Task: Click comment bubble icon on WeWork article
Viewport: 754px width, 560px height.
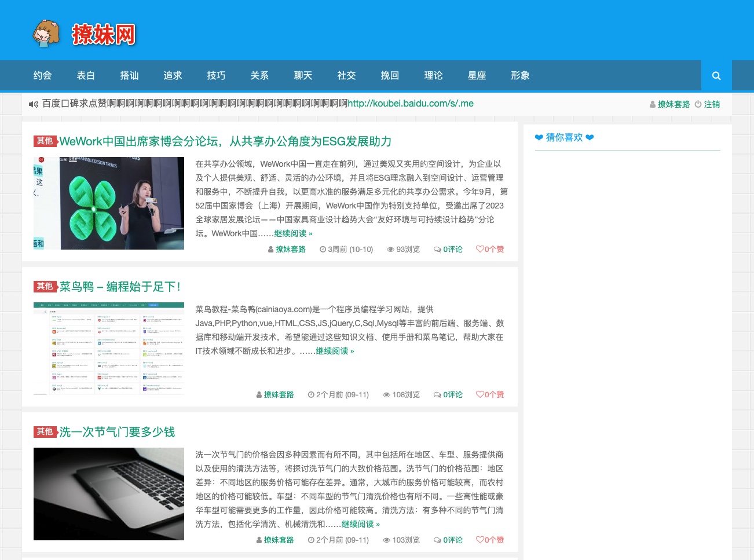Action: tap(438, 250)
